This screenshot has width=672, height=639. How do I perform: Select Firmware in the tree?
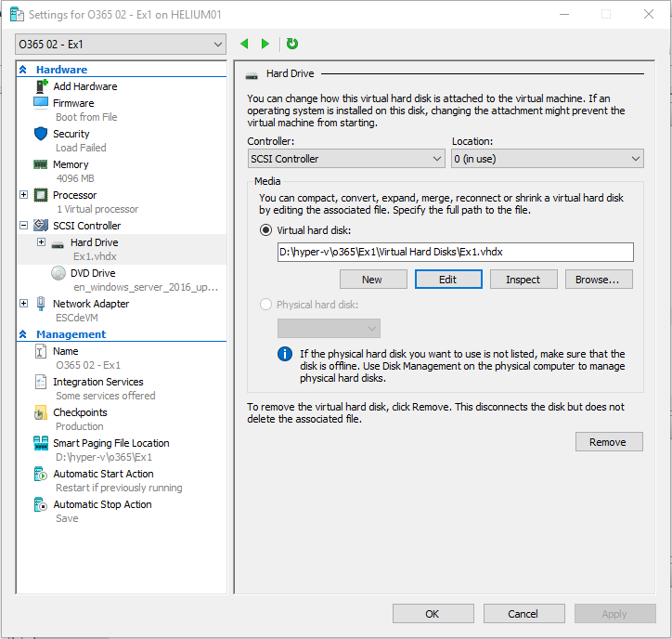click(x=73, y=103)
